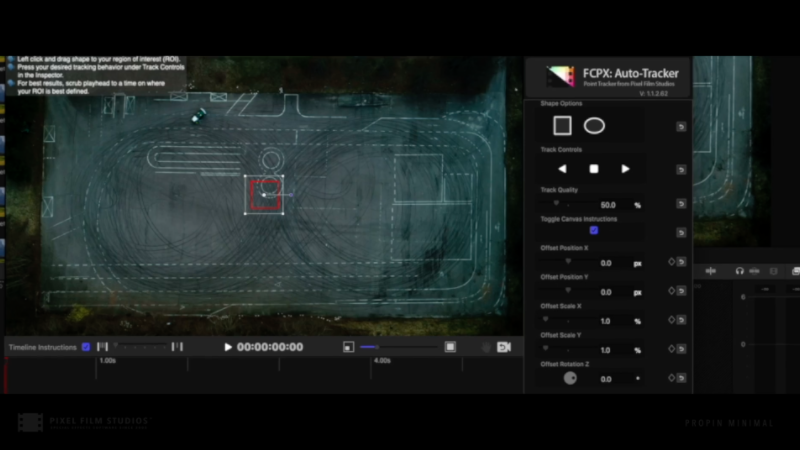Uncheck the Timeline Instructions checkbox
Screen dimensions: 800x450
pyautogui.click(x=86, y=347)
